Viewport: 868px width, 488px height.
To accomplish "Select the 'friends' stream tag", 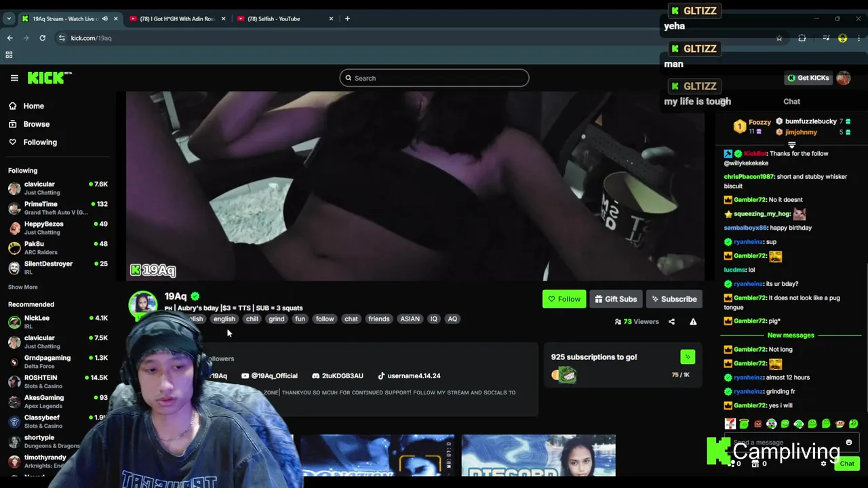I will click(379, 319).
